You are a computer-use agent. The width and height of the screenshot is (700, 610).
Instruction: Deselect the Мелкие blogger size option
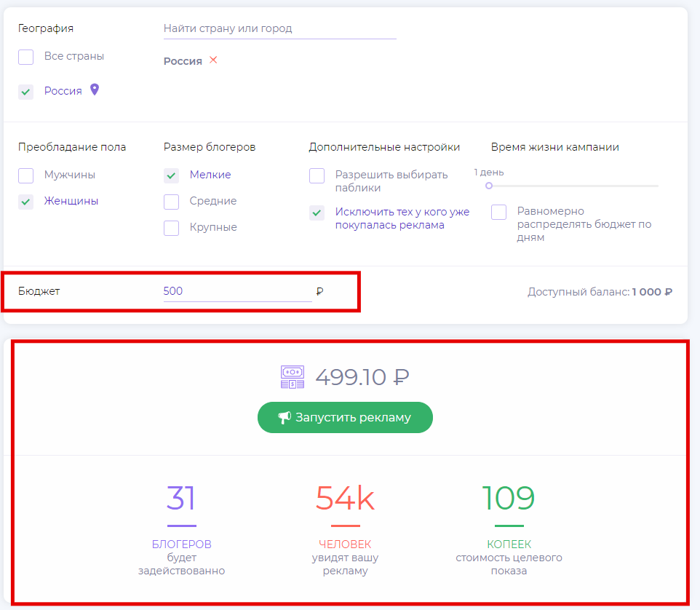(x=172, y=175)
